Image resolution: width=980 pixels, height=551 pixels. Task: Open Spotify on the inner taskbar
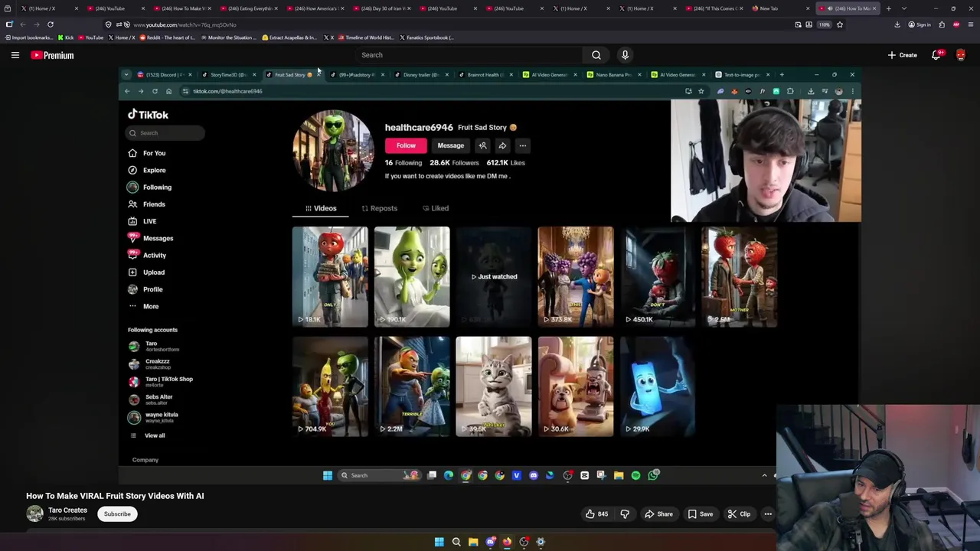(x=635, y=475)
